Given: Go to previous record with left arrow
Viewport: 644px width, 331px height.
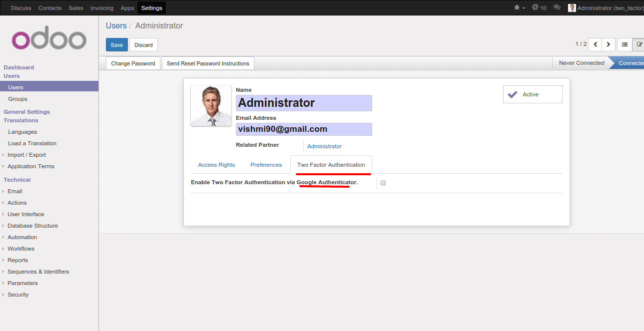Looking at the screenshot, I should [x=595, y=44].
